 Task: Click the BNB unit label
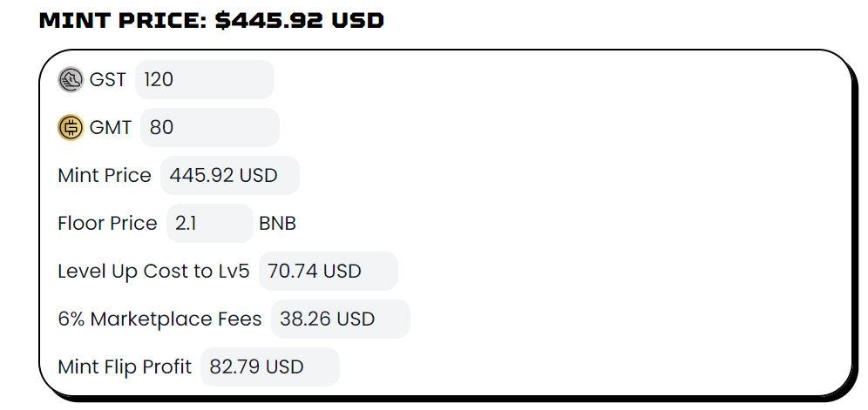click(277, 224)
